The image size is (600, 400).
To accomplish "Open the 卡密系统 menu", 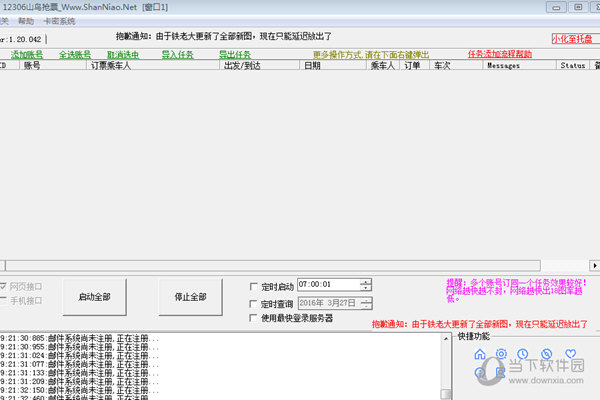I will (59, 21).
